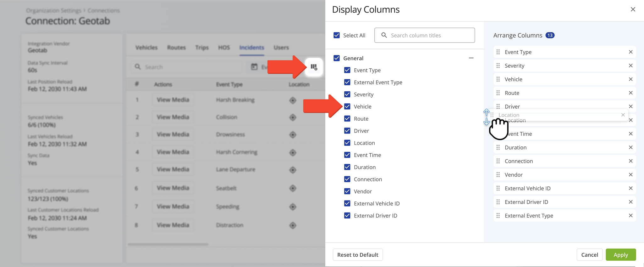
Task: Uncheck the Severity column checkbox
Action: pos(347,94)
